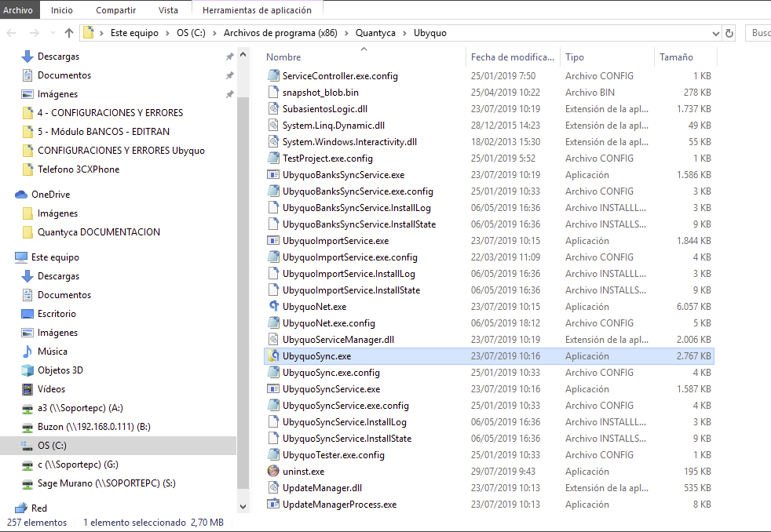
Task: Open a3 (\\Soportepc) (A:) network drive
Action: click(x=80, y=408)
